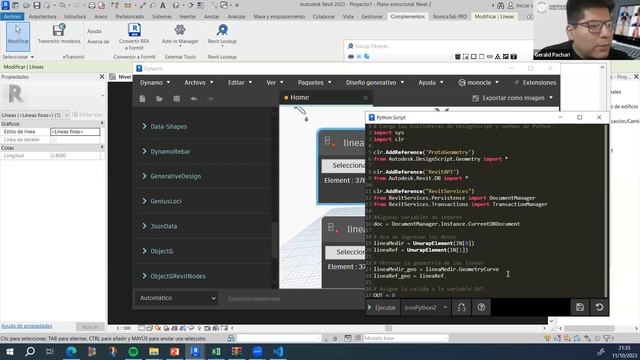Open Python Script help icon
The image size is (640, 360).
tap(481, 307)
